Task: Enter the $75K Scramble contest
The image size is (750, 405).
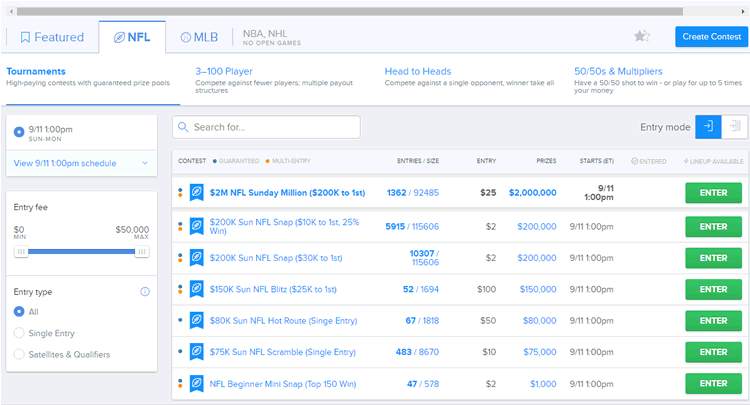Action: [713, 352]
